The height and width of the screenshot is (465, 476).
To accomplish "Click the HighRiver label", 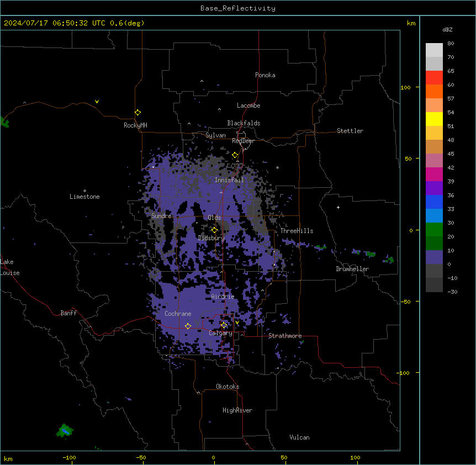I will 237,410.
